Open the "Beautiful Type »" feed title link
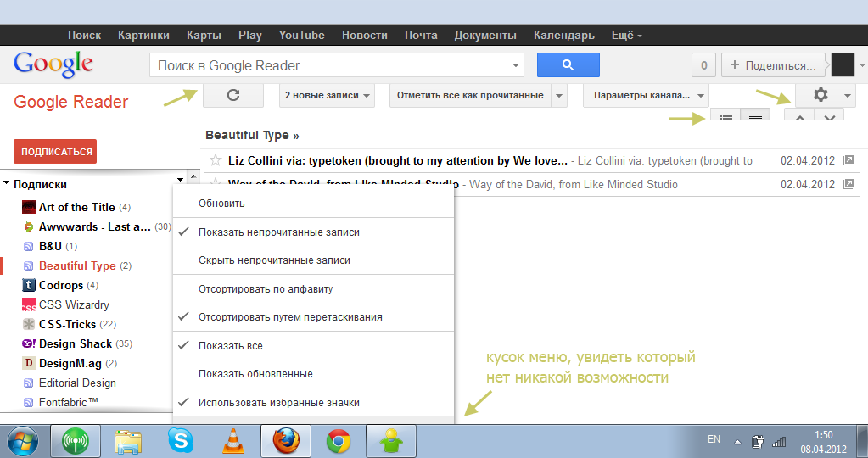868x458 pixels. [x=252, y=135]
